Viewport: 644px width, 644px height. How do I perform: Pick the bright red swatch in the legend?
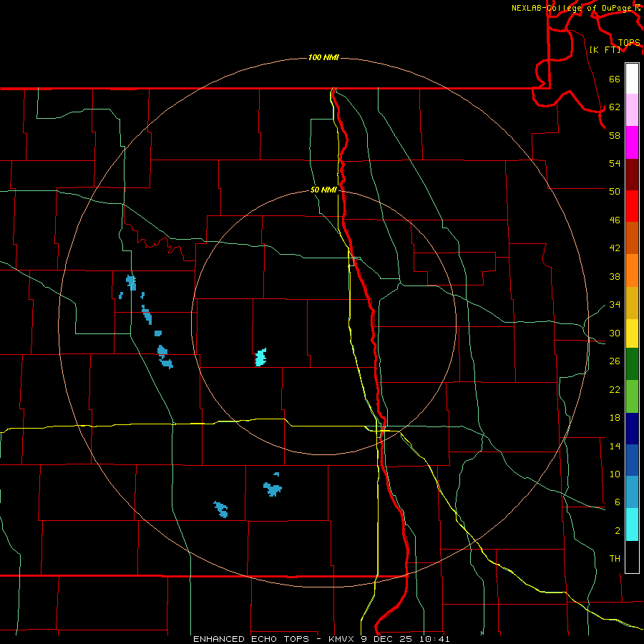pyautogui.click(x=632, y=206)
